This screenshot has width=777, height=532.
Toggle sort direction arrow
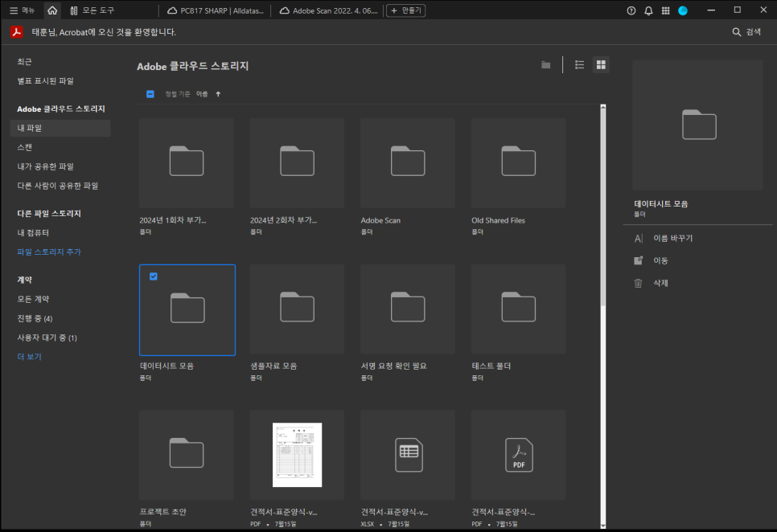[218, 94]
